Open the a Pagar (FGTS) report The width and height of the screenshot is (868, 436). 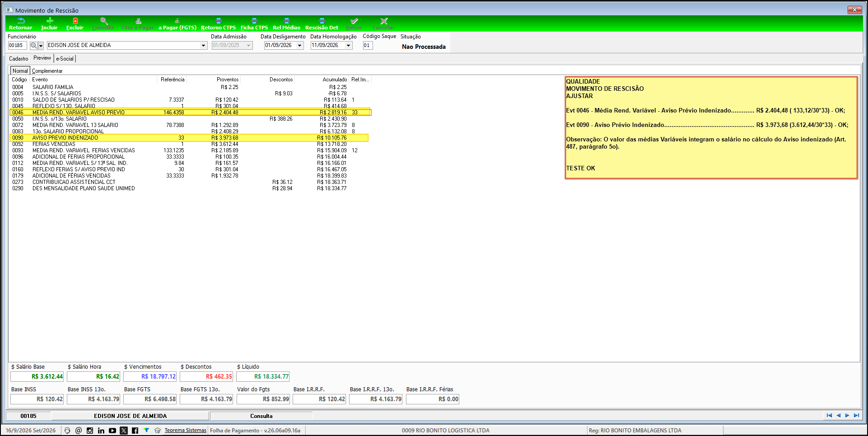point(177,24)
